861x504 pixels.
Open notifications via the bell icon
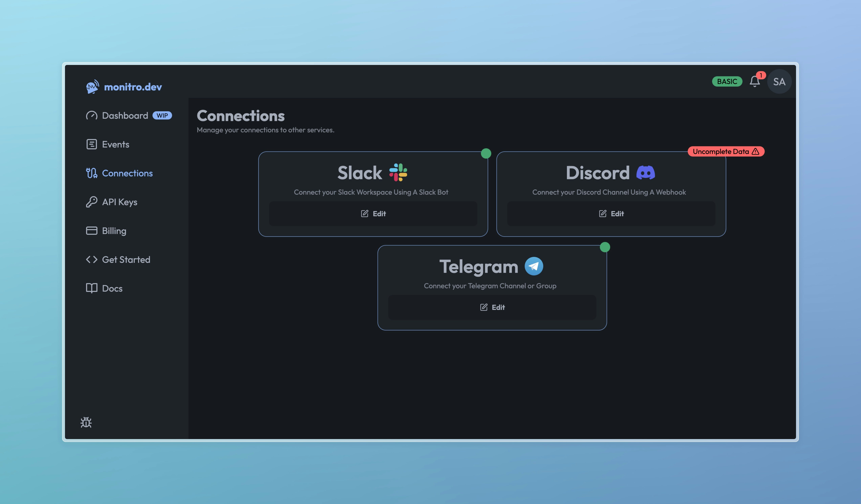pos(755,81)
